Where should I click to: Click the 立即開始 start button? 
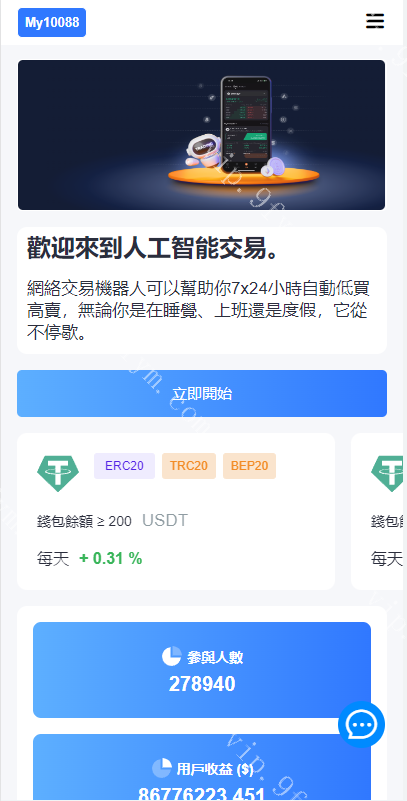pos(202,393)
